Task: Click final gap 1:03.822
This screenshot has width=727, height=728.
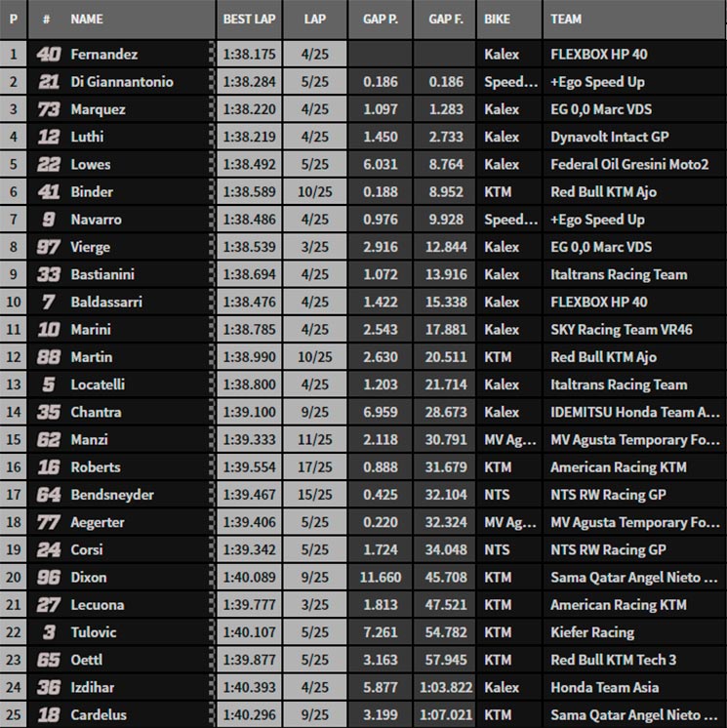Action: 446,688
